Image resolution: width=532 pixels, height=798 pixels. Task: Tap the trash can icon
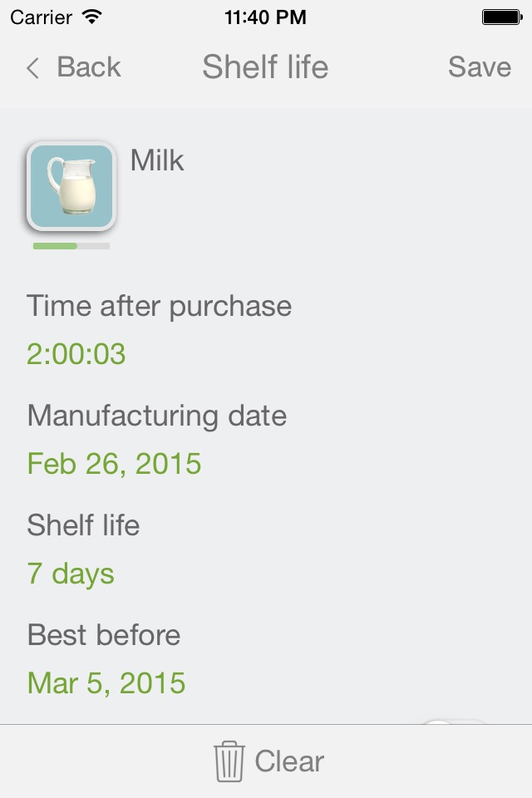point(229,761)
